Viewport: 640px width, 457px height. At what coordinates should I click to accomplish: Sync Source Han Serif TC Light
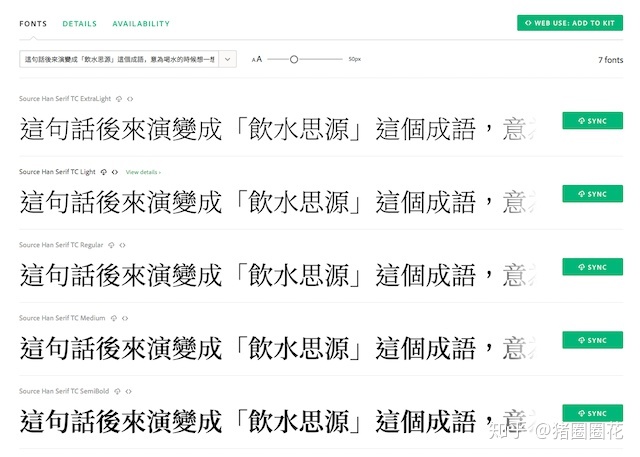(x=593, y=194)
